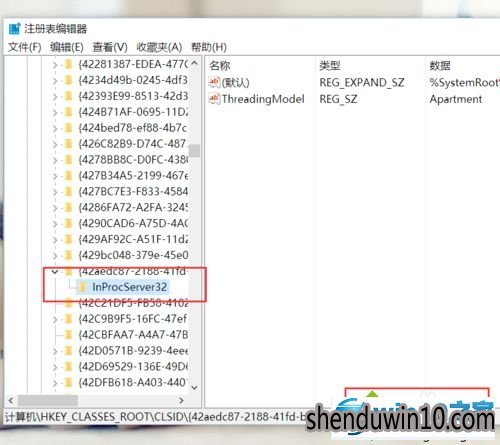Open the 查看(V) menu
500x445 pixels.
click(x=110, y=47)
